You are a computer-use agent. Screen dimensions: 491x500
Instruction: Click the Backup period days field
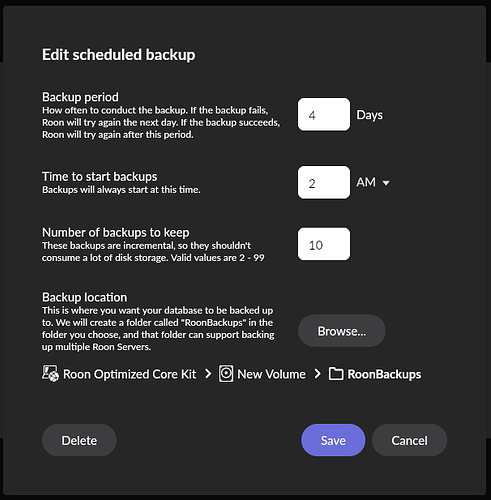(x=324, y=114)
